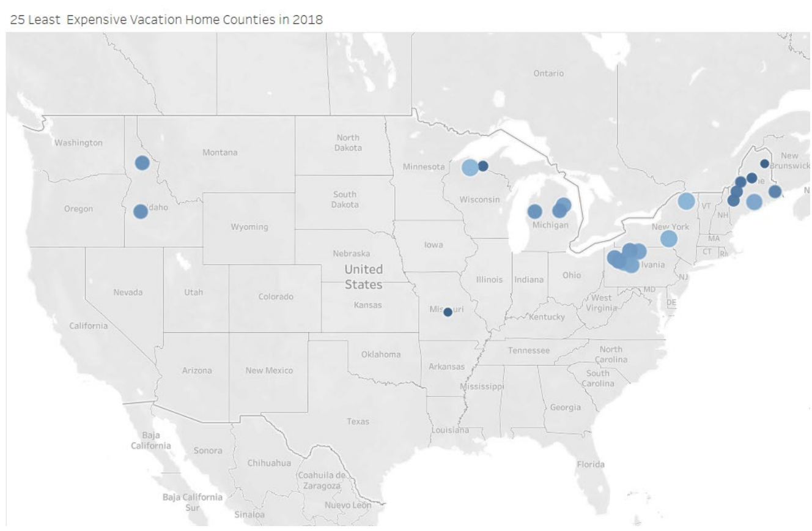Image resolution: width=812 pixels, height=531 pixels.
Task: Select the light-blue dot in northern New York
Action: [686, 201]
